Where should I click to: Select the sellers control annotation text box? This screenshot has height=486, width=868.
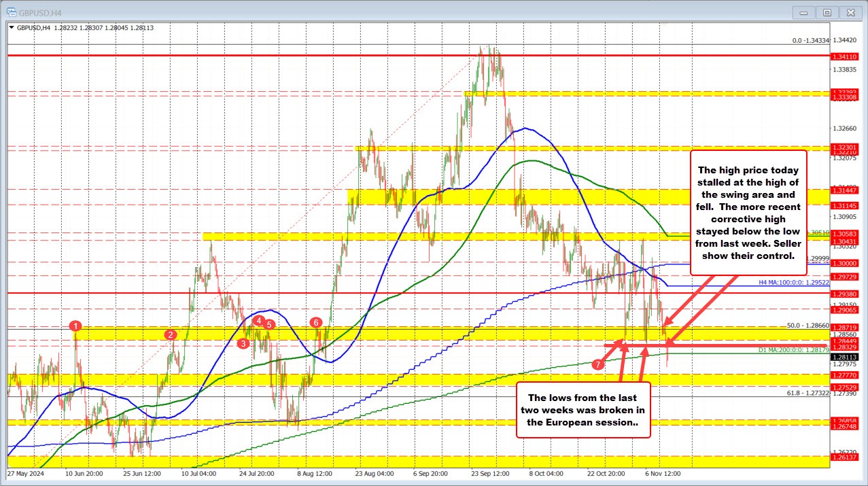pyautogui.click(x=748, y=213)
